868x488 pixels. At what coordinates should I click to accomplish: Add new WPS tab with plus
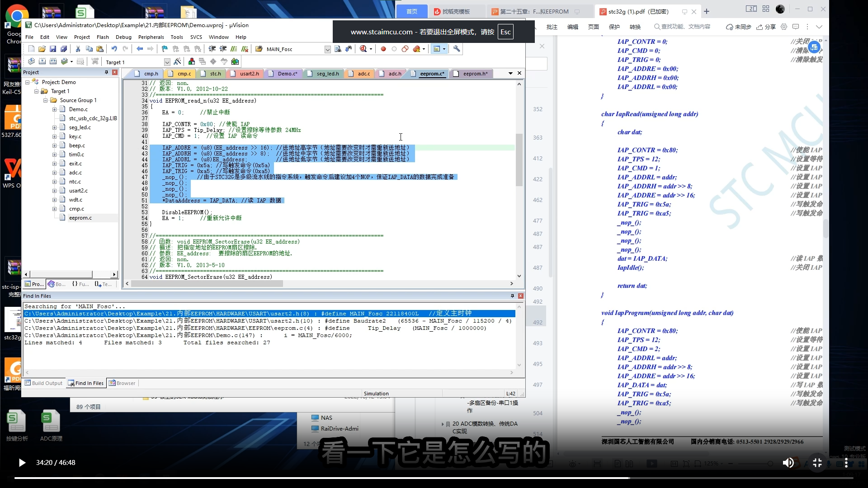click(707, 11)
